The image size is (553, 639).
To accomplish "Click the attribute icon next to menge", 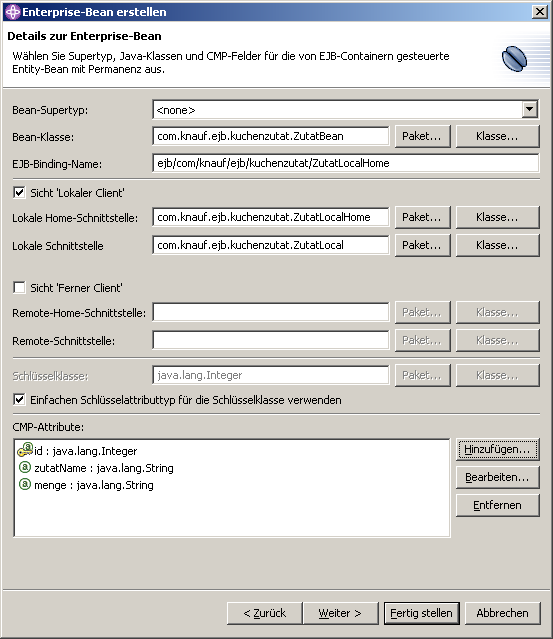I will pyautogui.click(x=25, y=484).
